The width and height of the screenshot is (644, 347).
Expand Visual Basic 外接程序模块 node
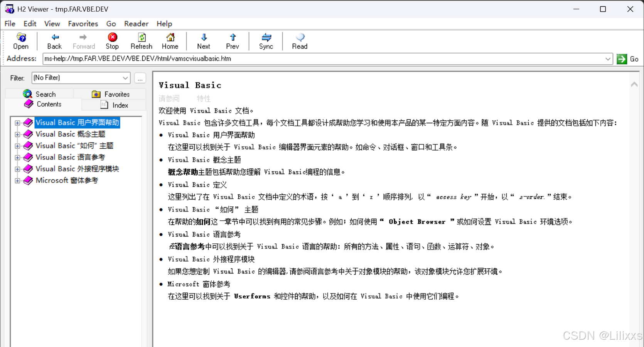17,169
